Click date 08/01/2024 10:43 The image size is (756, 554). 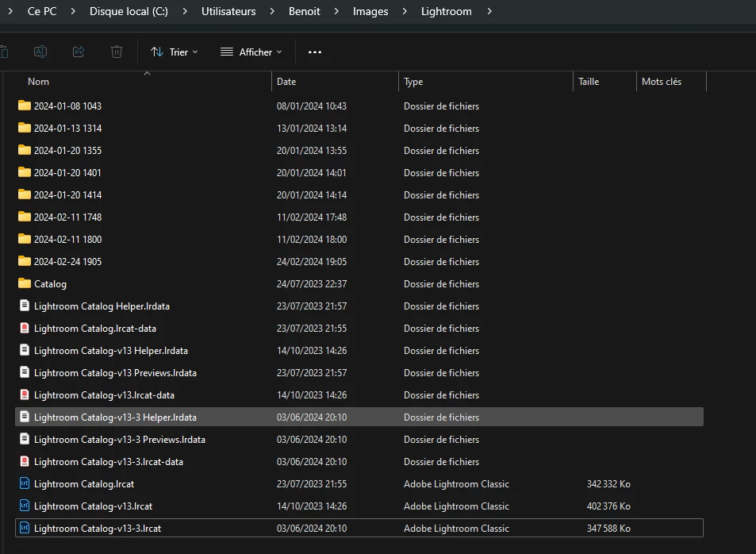(312, 106)
